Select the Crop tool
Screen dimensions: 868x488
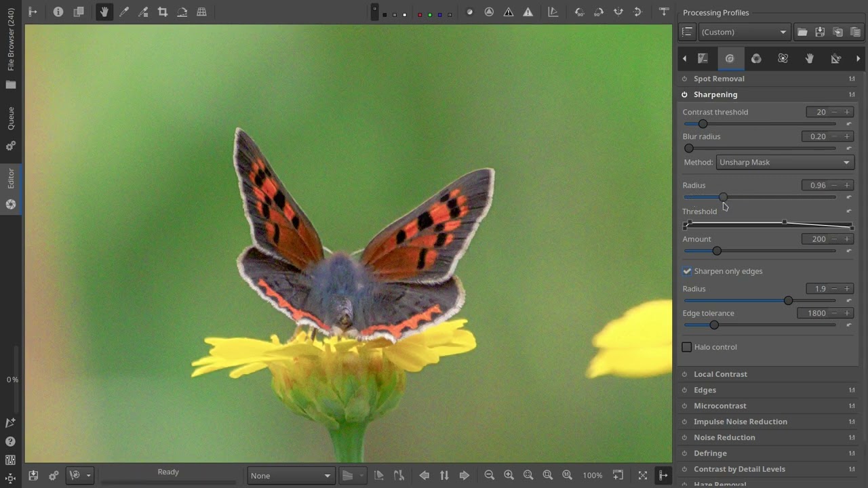[163, 12]
